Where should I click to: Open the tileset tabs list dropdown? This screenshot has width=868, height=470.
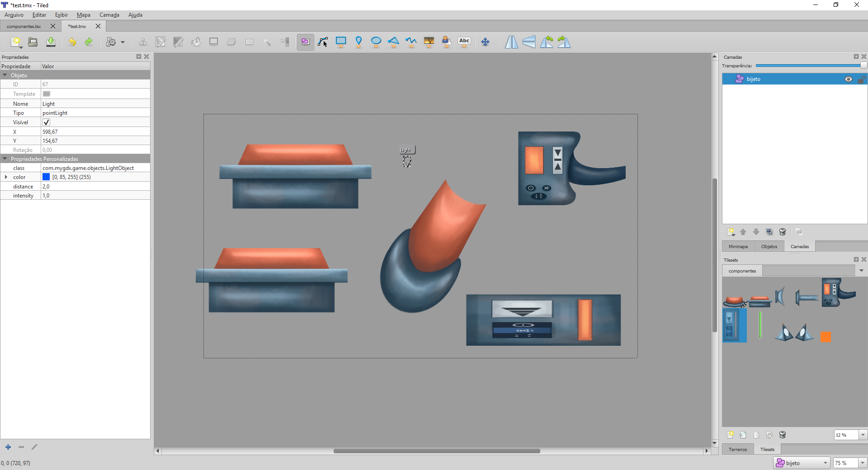(x=861, y=271)
